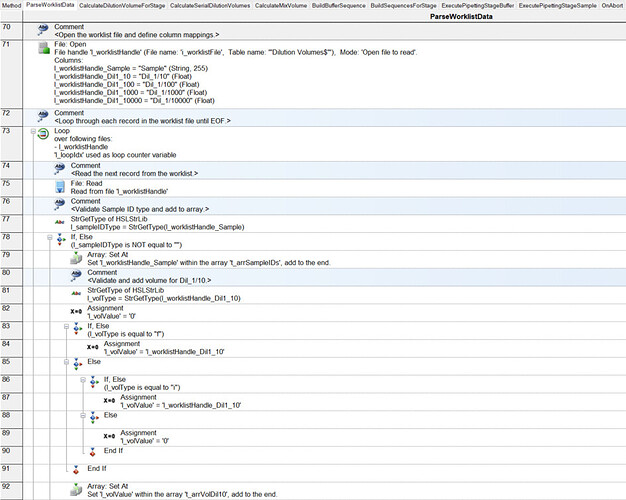
Task: Click the File Read icon on line 75
Action: pos(59,187)
